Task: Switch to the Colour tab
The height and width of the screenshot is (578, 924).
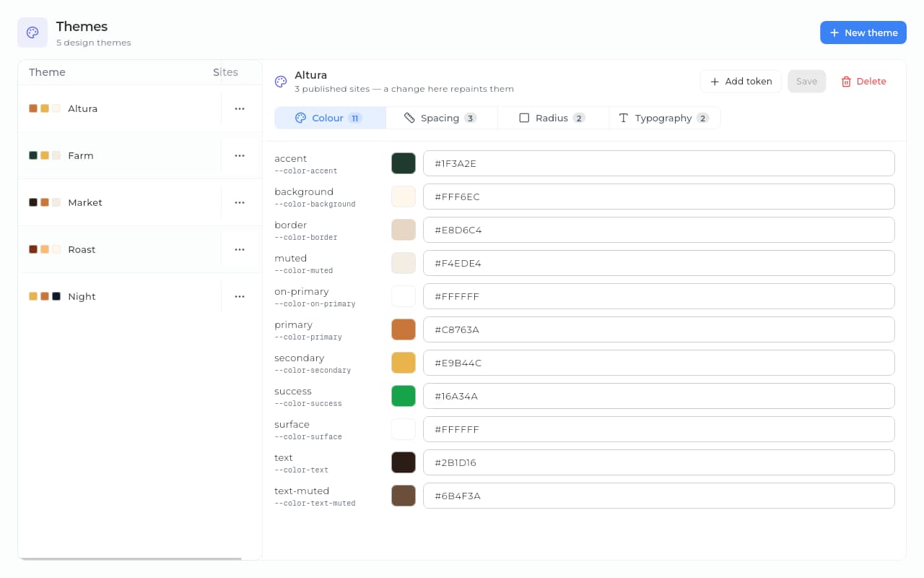Action: click(x=331, y=118)
